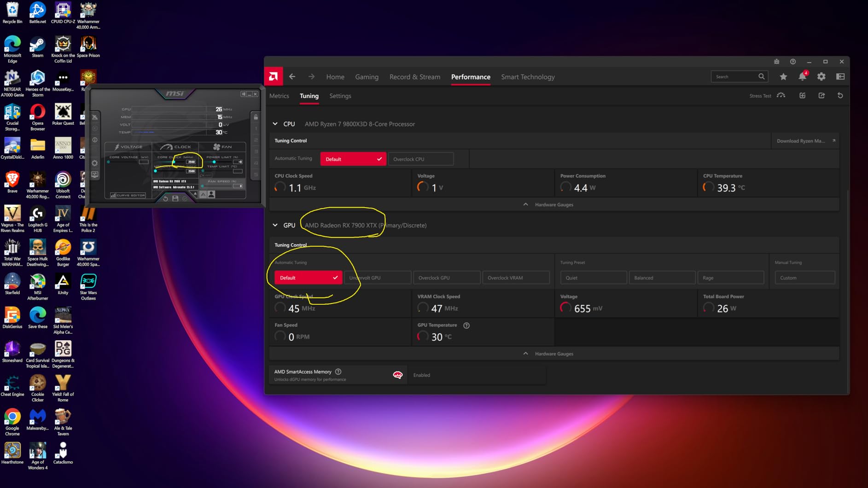Open Curve Editor in MSI Afterburner

click(x=128, y=195)
